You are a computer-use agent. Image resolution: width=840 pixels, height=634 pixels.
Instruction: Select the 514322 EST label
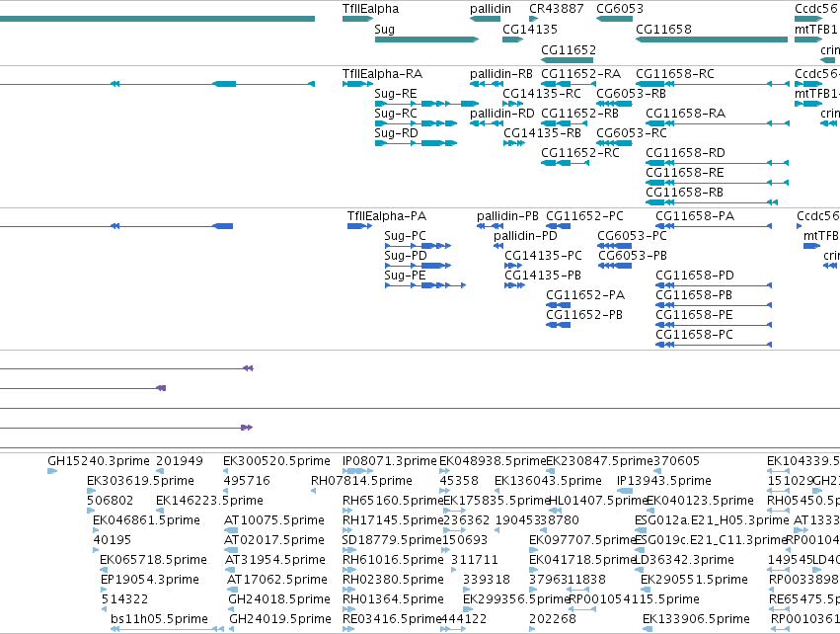coord(124,599)
